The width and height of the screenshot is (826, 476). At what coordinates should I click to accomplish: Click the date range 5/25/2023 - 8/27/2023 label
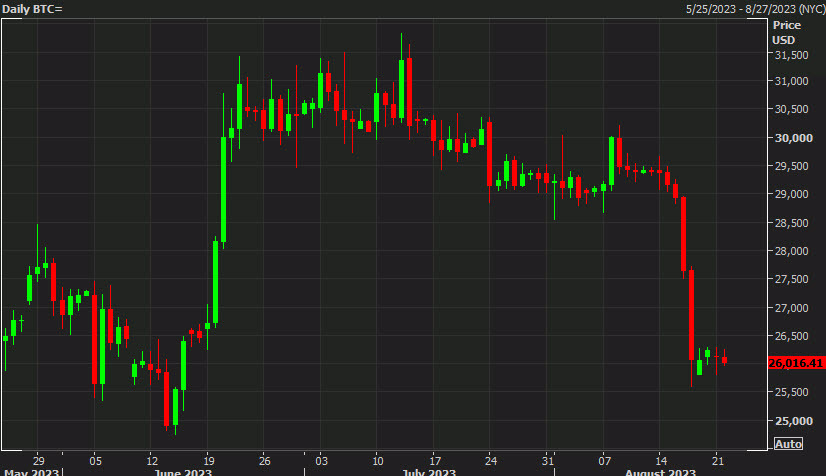[755, 9]
